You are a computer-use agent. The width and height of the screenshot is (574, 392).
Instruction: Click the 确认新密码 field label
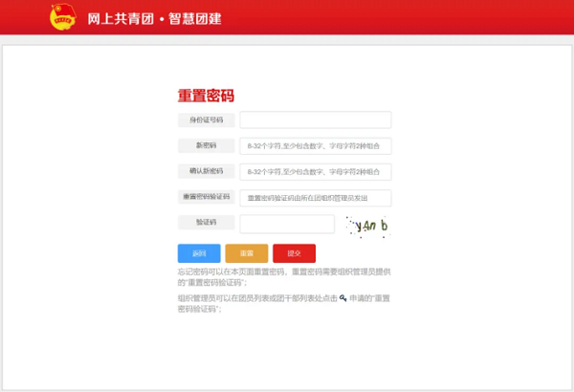point(206,172)
